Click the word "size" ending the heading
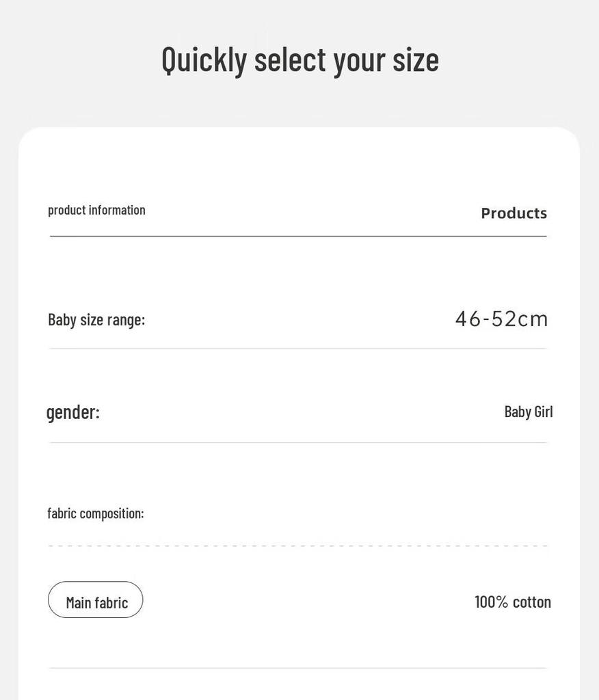 (x=415, y=59)
